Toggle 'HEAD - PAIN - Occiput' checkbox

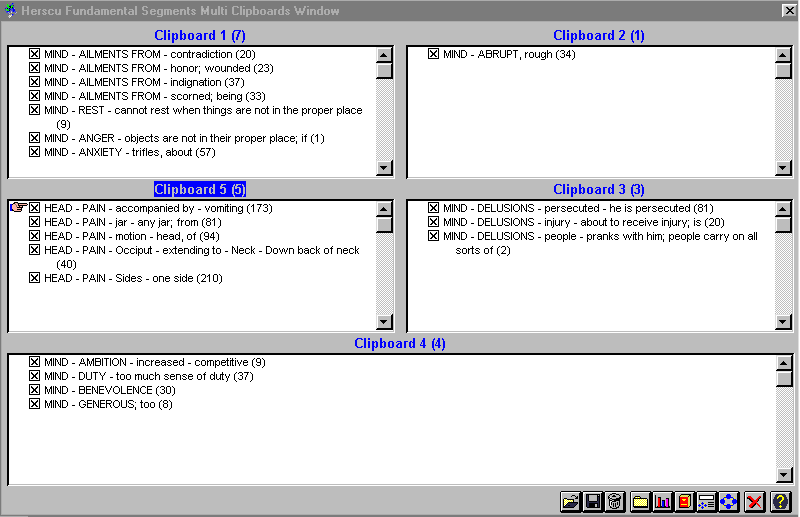[34, 250]
